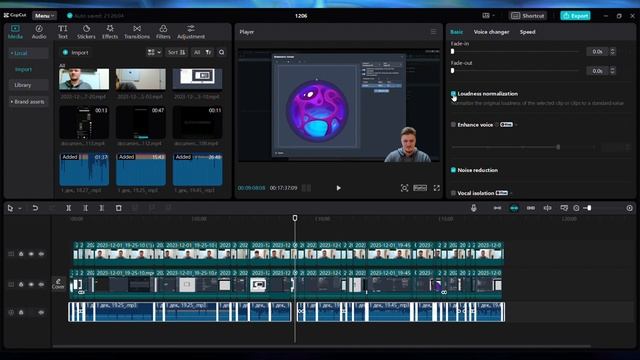
Task: Open the selection tool dropdown arrow
Action: 20,208
